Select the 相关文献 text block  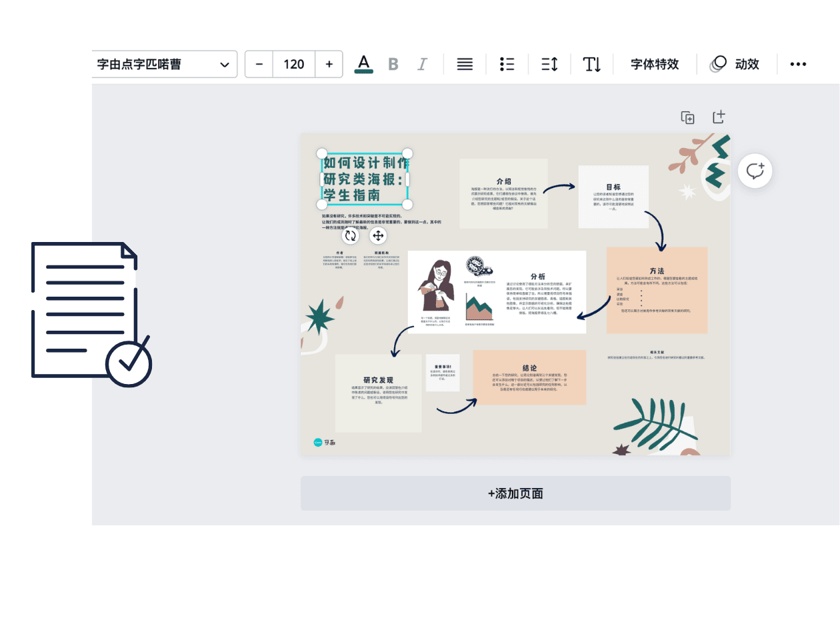[x=657, y=355]
